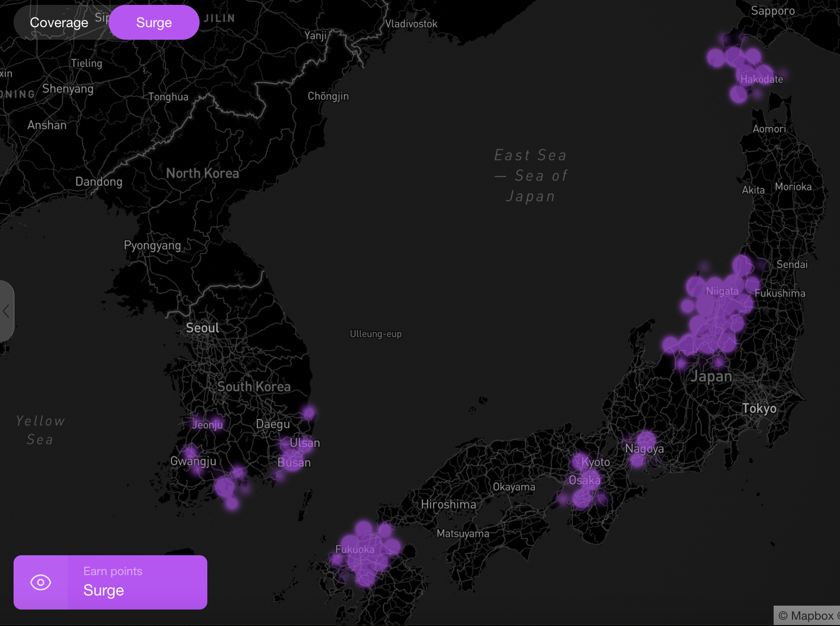Viewport: 840px width, 626px height.
Task: Expand the left side panel chevron
Action: pos(6,311)
